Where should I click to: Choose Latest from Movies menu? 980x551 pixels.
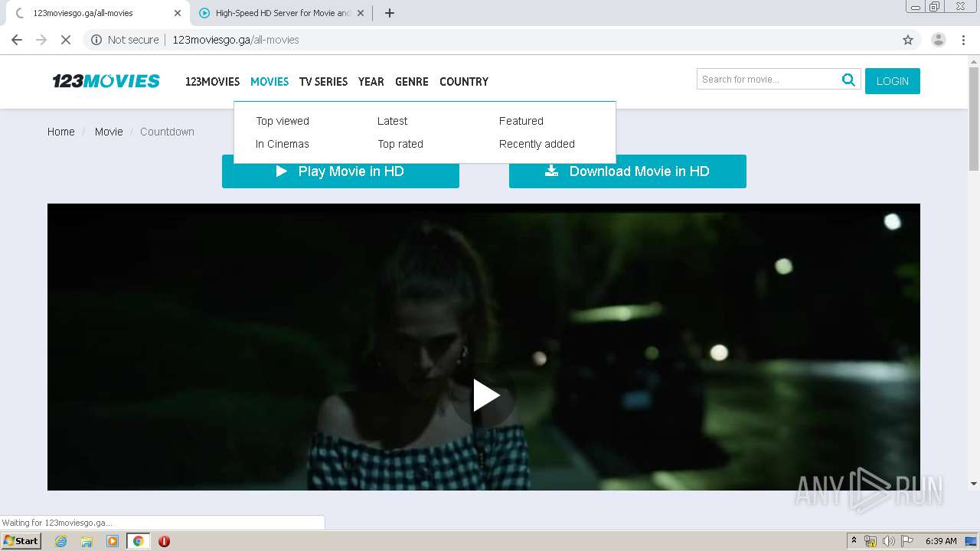(392, 121)
